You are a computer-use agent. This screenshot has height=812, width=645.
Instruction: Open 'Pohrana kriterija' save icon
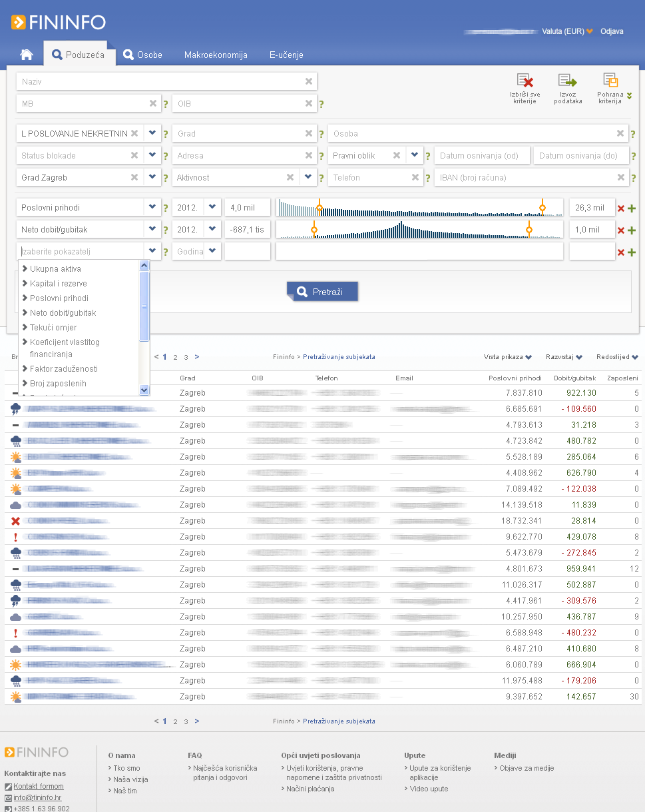610,81
